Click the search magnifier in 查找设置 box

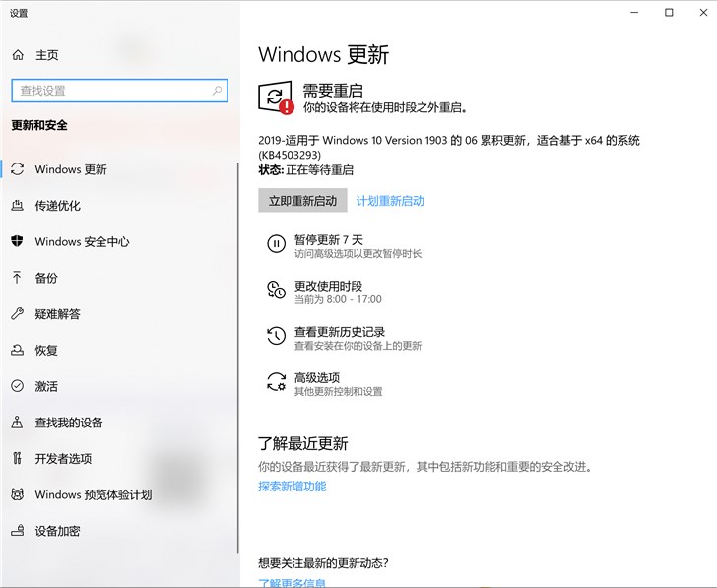click(x=218, y=91)
